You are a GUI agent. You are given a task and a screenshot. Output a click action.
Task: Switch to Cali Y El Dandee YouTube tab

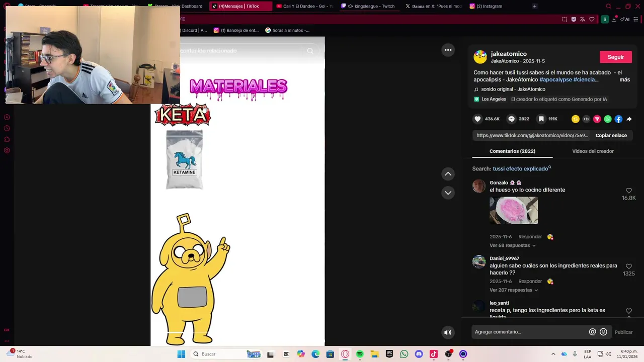click(304, 6)
